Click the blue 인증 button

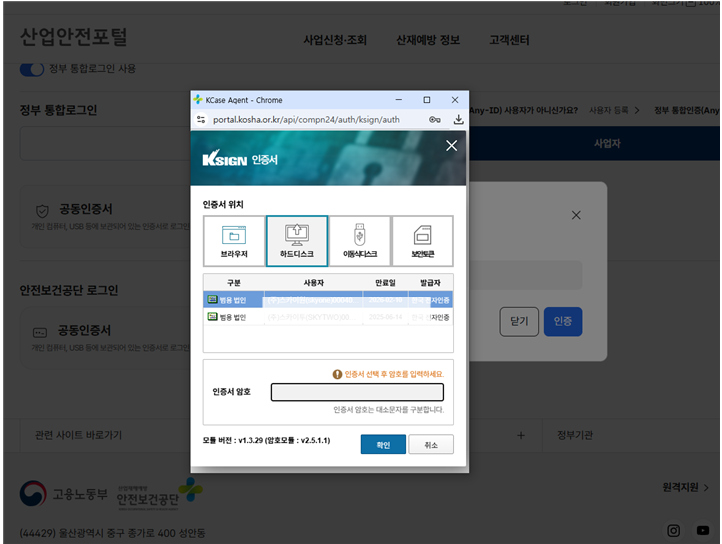click(563, 322)
